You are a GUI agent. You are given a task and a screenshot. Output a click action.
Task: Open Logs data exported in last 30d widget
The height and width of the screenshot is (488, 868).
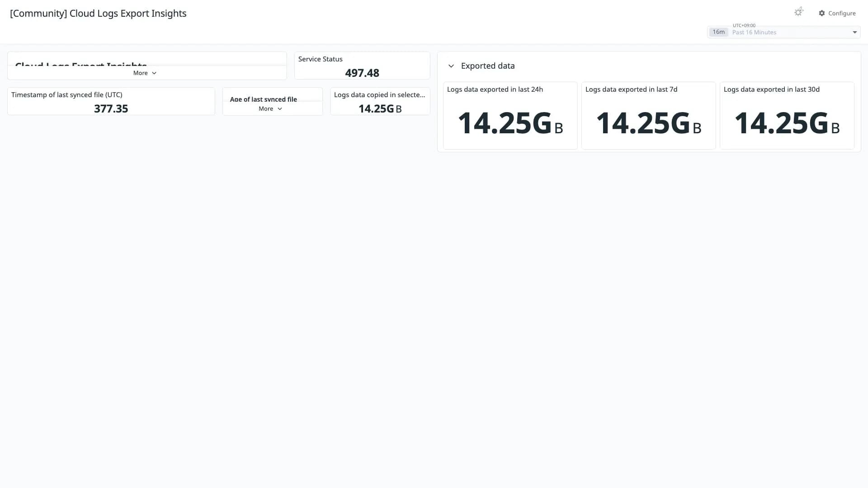click(787, 116)
